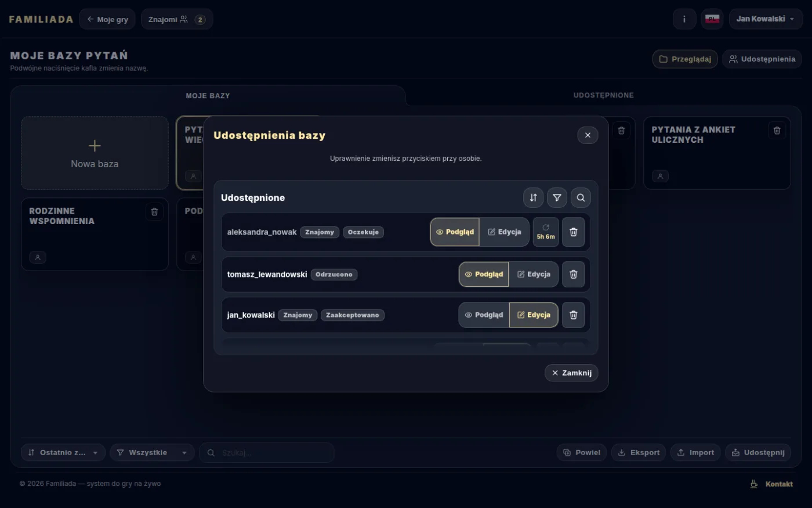Set tomasz_lewandowski permission to Podgląd
Screen dimensions: 812x508
click(x=484, y=275)
